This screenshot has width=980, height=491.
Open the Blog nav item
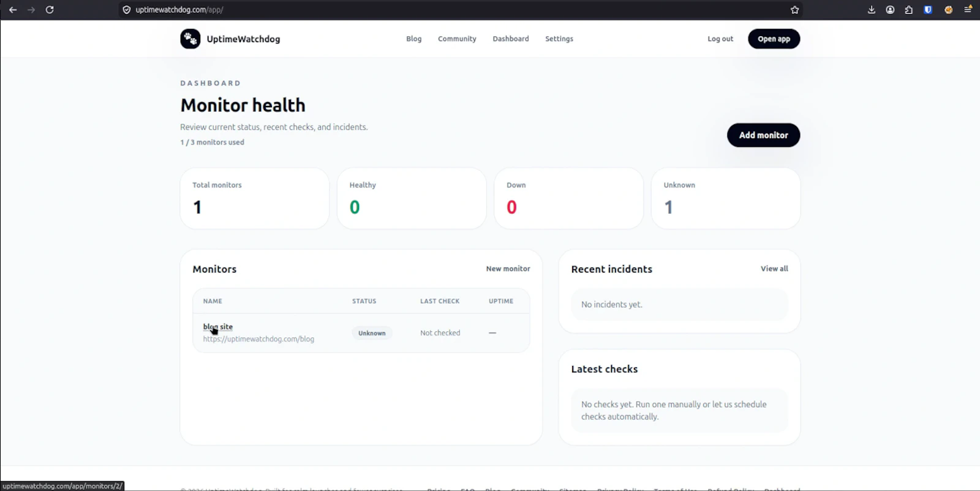[414, 39]
